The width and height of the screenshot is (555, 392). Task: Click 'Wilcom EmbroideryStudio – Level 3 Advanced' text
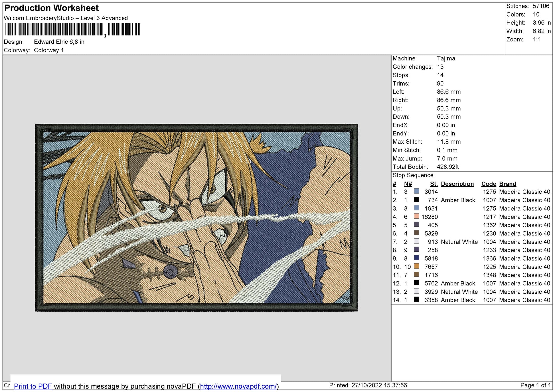[66, 18]
